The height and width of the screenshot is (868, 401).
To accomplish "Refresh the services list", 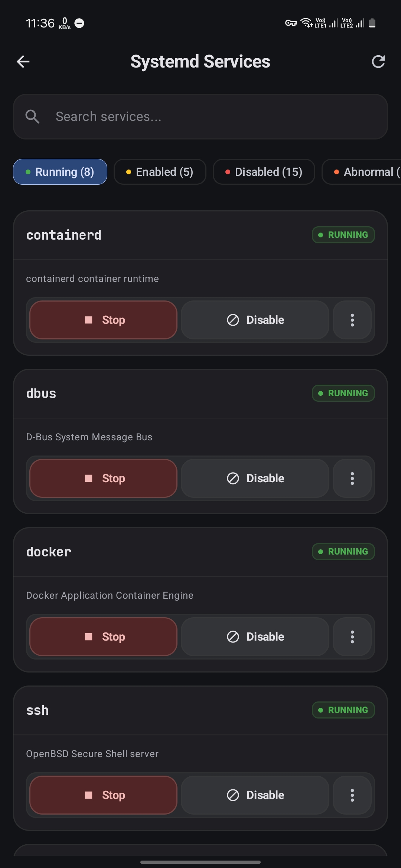I will 378,62.
